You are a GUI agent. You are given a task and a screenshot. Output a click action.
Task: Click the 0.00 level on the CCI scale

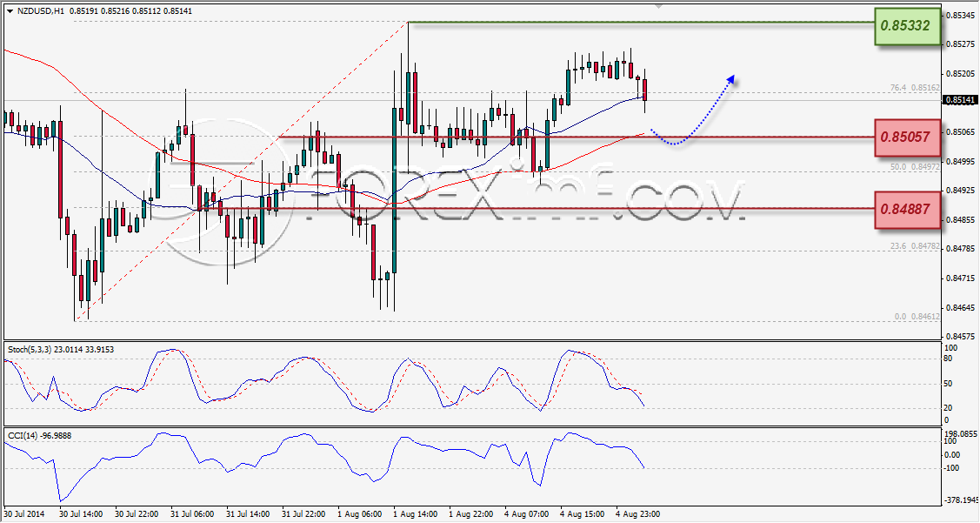point(950,455)
